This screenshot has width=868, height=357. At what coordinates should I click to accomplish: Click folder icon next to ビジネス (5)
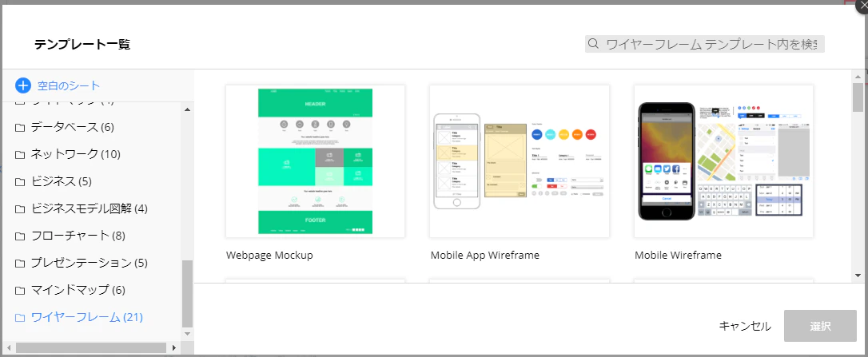pyautogui.click(x=20, y=181)
